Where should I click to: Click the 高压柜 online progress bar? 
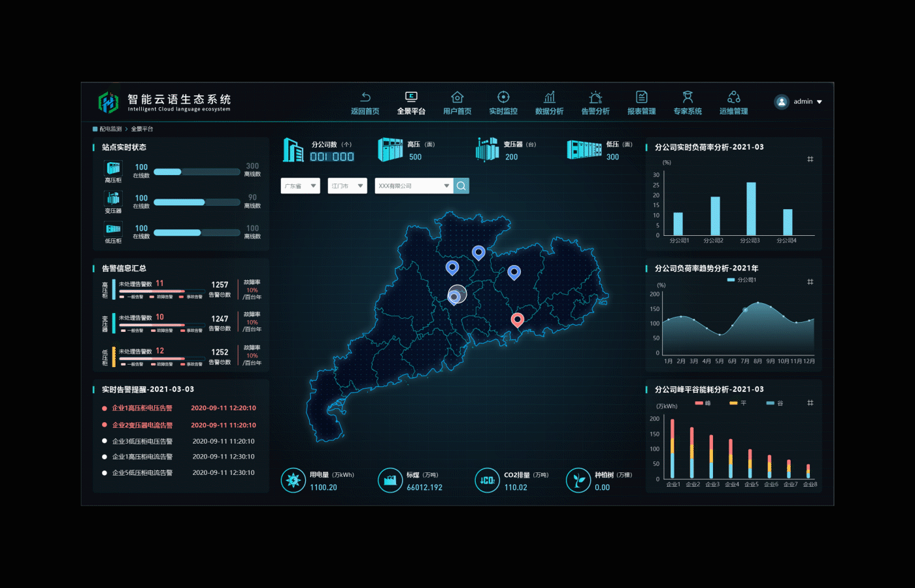(x=197, y=172)
